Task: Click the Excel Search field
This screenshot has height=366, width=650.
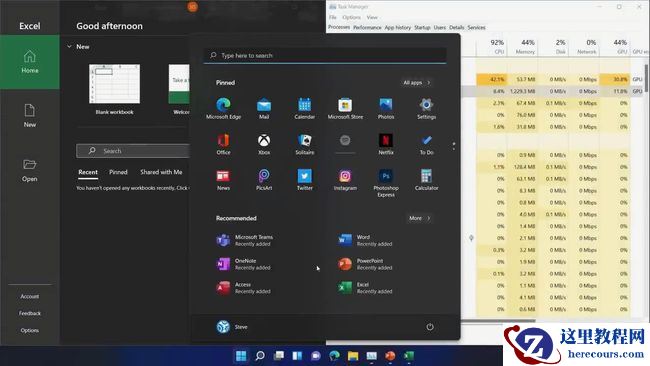Action: click(x=133, y=151)
